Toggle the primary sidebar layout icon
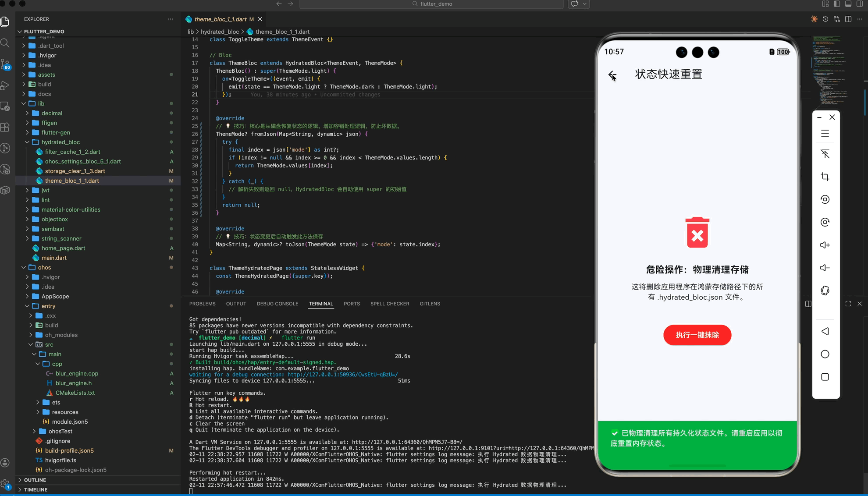The image size is (868, 496). (836, 4)
